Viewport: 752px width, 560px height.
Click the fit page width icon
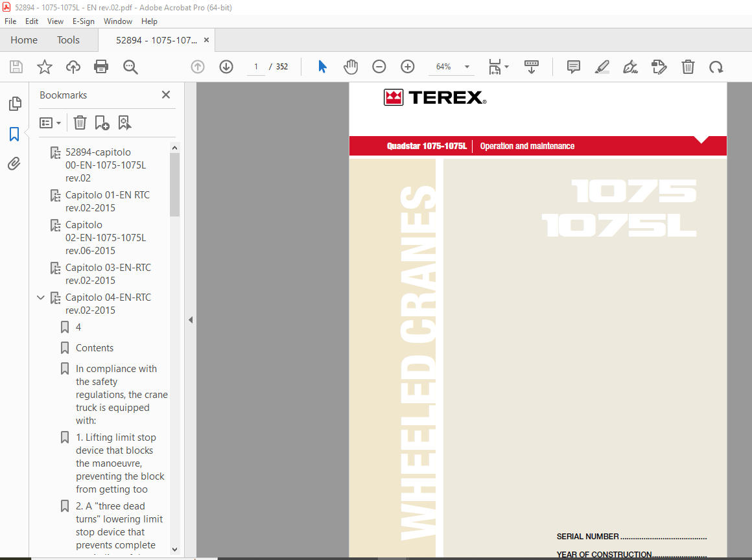[x=495, y=67]
